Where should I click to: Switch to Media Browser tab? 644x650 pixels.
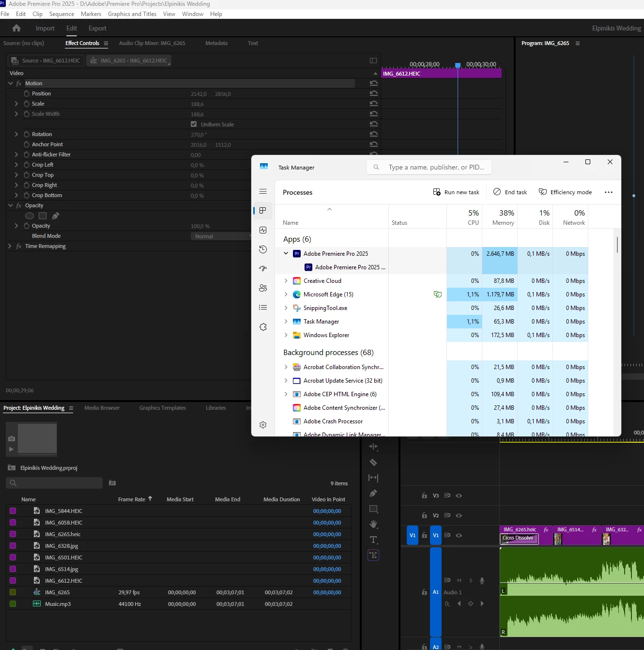coord(102,408)
